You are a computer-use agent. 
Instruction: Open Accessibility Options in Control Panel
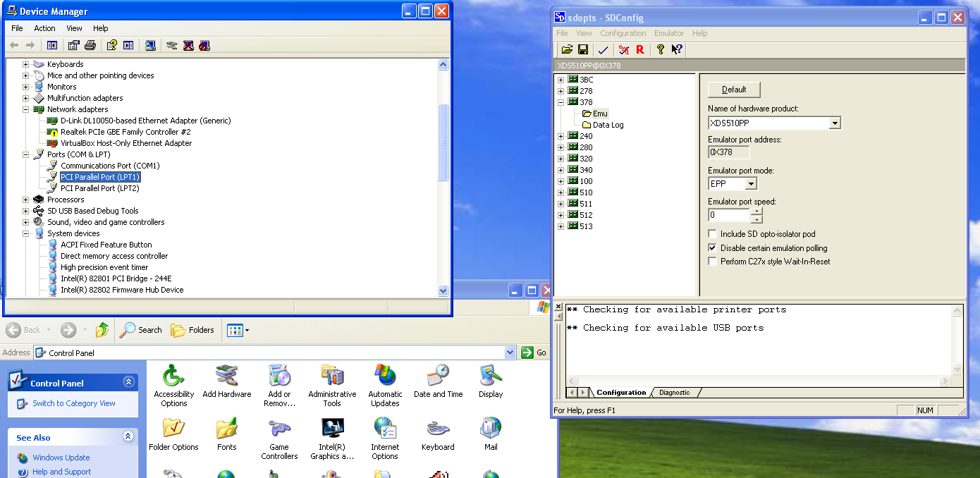(173, 385)
